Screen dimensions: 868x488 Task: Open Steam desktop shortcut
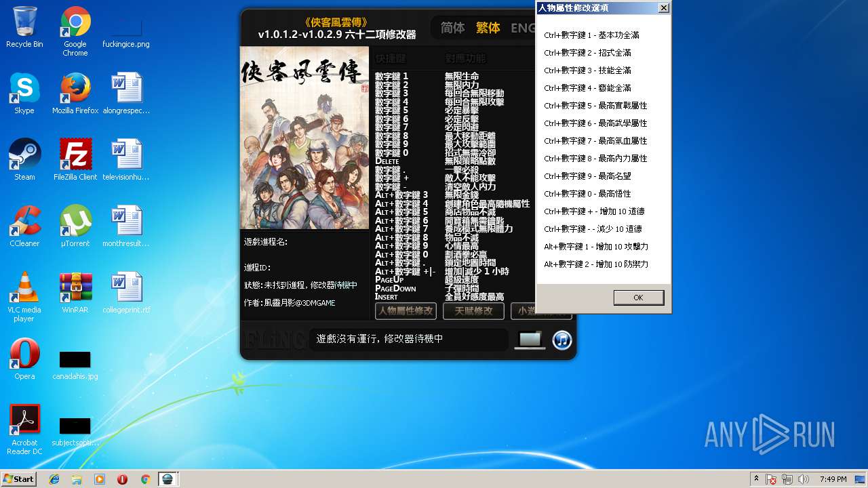pos(24,160)
